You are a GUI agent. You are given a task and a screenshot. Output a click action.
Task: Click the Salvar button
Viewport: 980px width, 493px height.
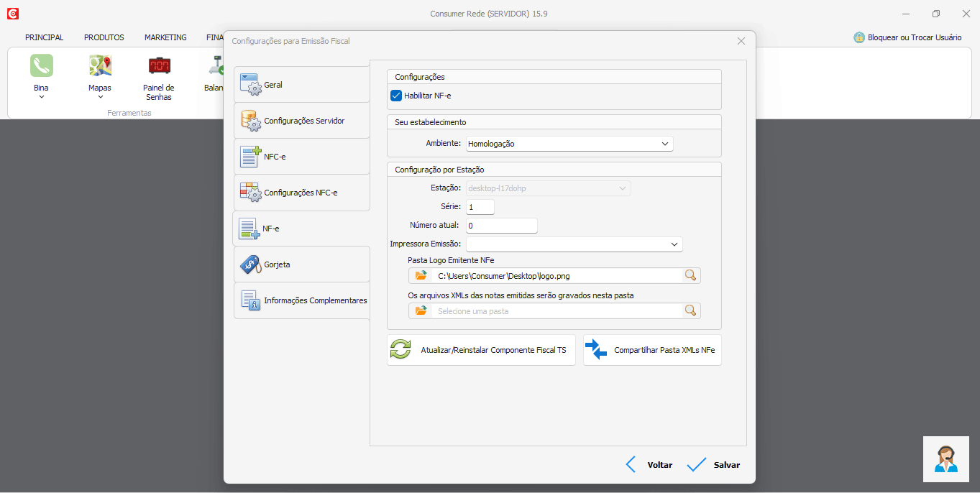(x=713, y=465)
